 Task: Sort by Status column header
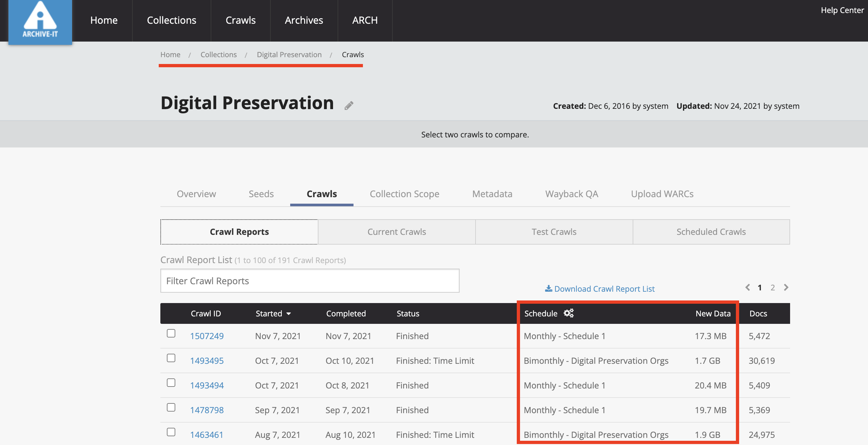(x=408, y=313)
